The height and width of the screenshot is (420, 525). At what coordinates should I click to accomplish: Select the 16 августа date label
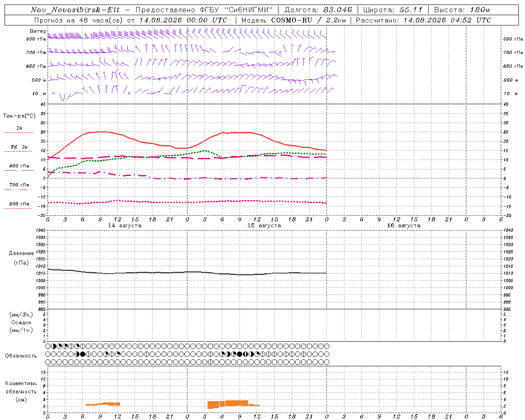pyautogui.click(x=404, y=226)
